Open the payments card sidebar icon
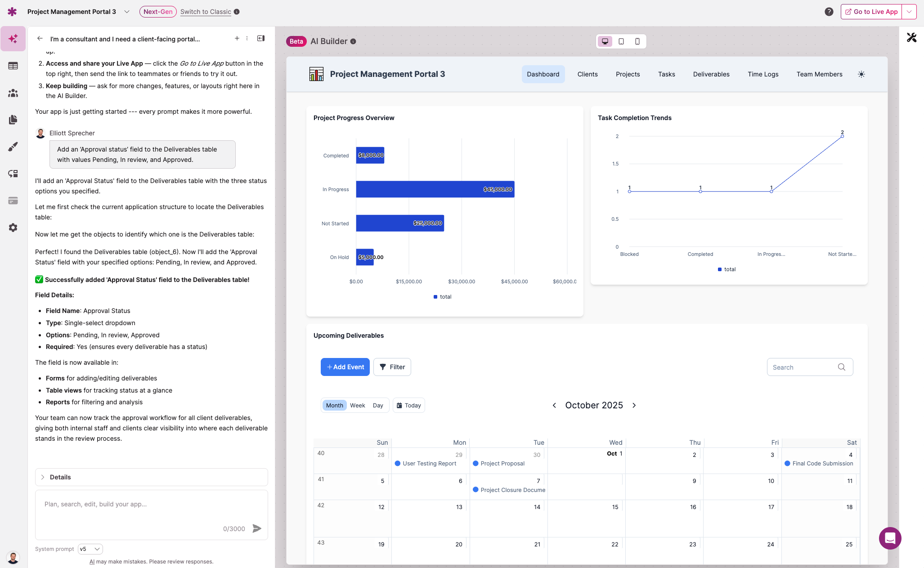 pyautogui.click(x=13, y=201)
